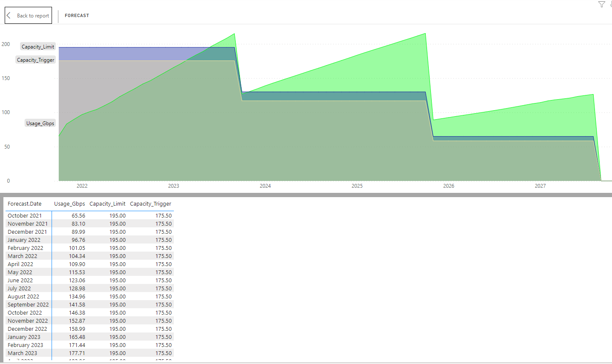Viewport: 612px width, 364px height.
Task: Click the 2023 x-axis label
Action: [173, 186]
